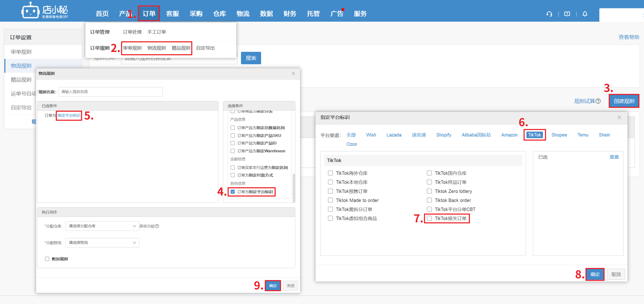Screen dimensions: 644x304
Task: Enable the 附加规则 checkbox
Action: pyautogui.click(x=47, y=259)
